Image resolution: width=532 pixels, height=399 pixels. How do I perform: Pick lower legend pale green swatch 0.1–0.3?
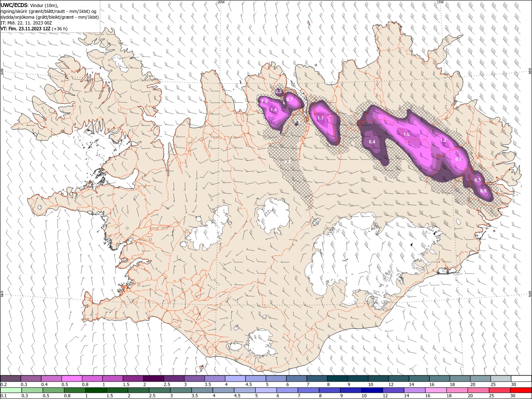11,390
